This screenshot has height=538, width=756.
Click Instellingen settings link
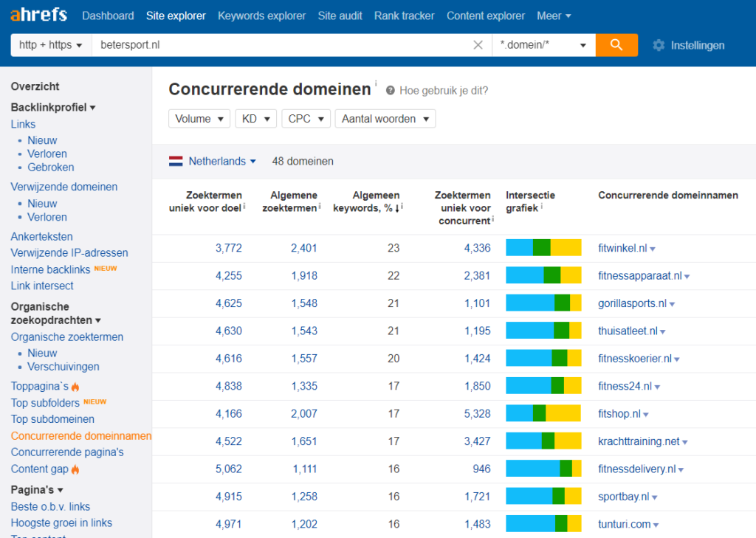coord(697,45)
